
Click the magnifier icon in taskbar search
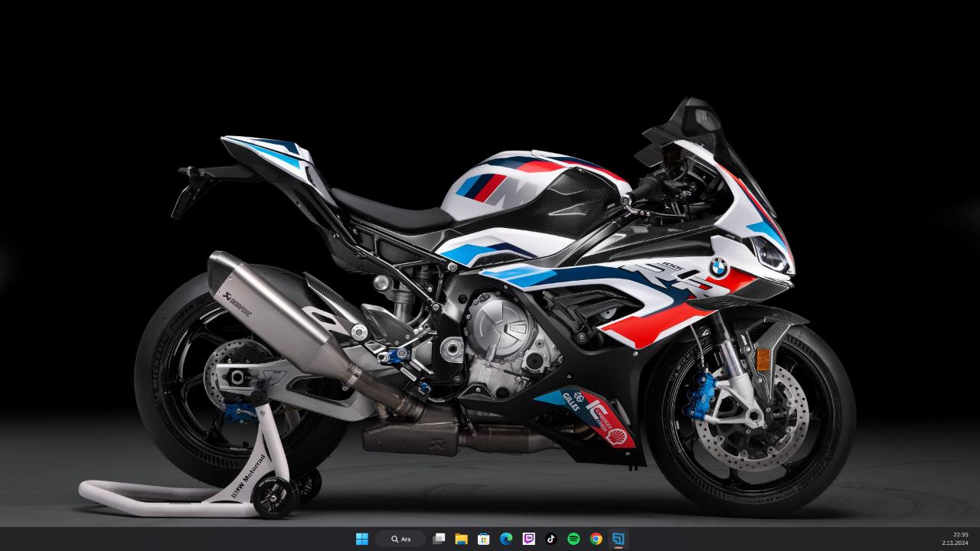pyautogui.click(x=395, y=539)
